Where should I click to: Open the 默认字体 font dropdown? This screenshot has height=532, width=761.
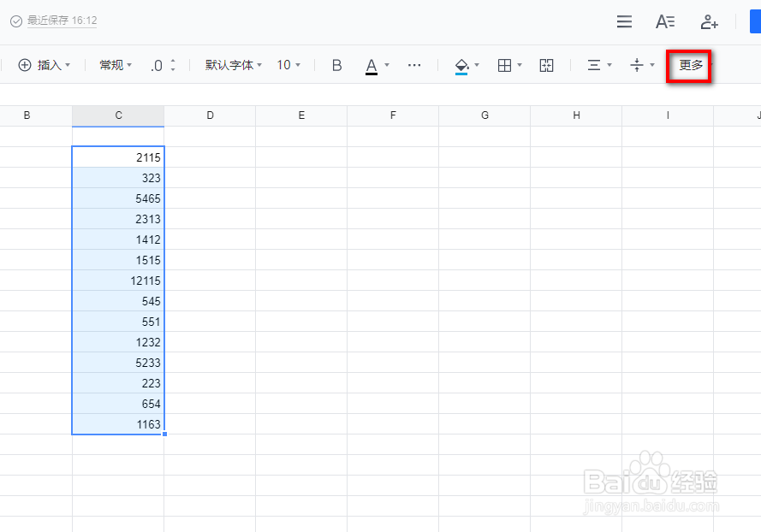(x=234, y=65)
